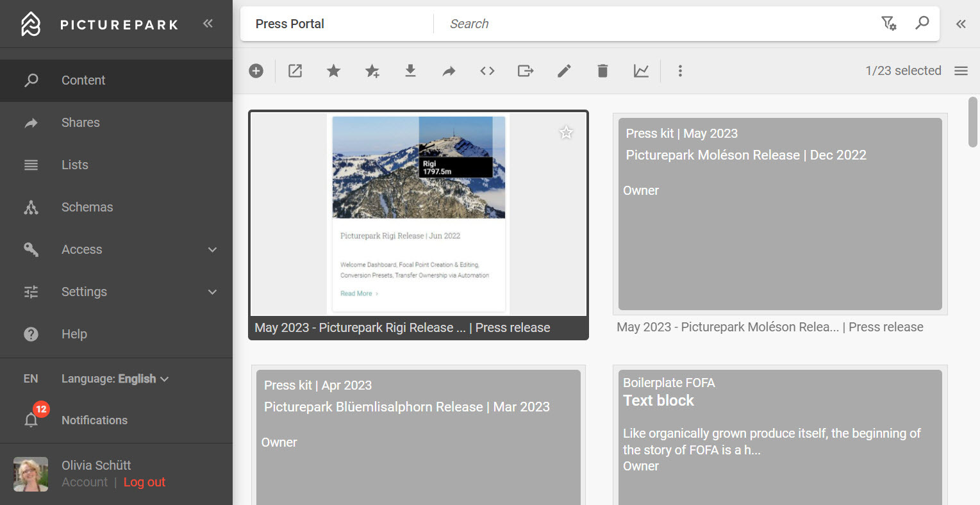This screenshot has width=980, height=505.
Task: Click the content list vertical scrollbar
Action: point(973,122)
